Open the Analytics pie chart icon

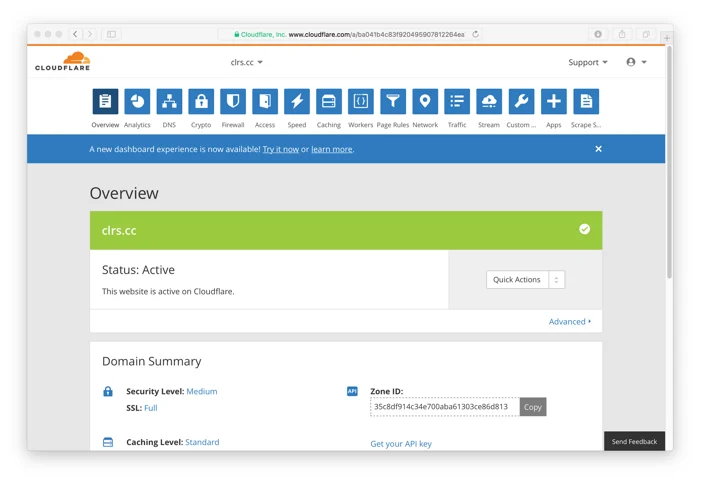(137, 101)
